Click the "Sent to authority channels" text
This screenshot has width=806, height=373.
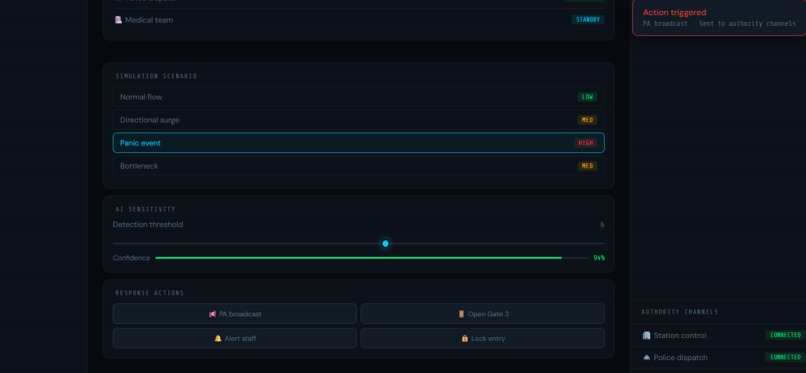pos(747,24)
